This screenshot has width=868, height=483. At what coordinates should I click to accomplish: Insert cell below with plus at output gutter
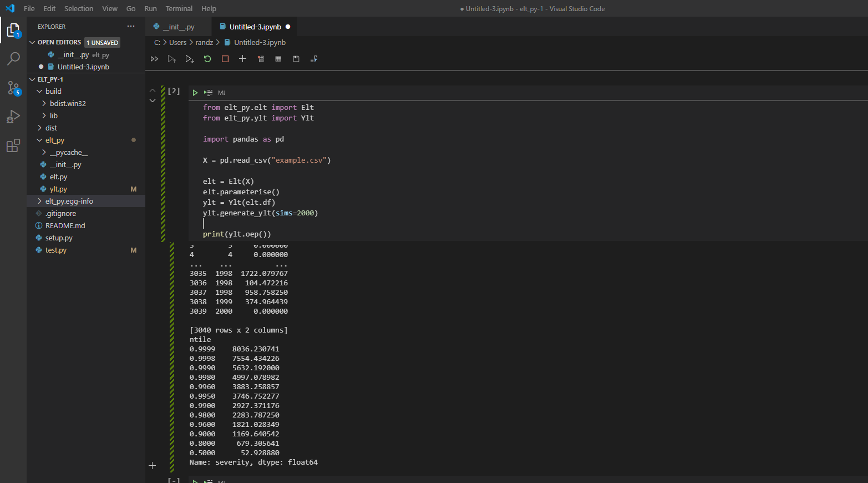coord(153,466)
